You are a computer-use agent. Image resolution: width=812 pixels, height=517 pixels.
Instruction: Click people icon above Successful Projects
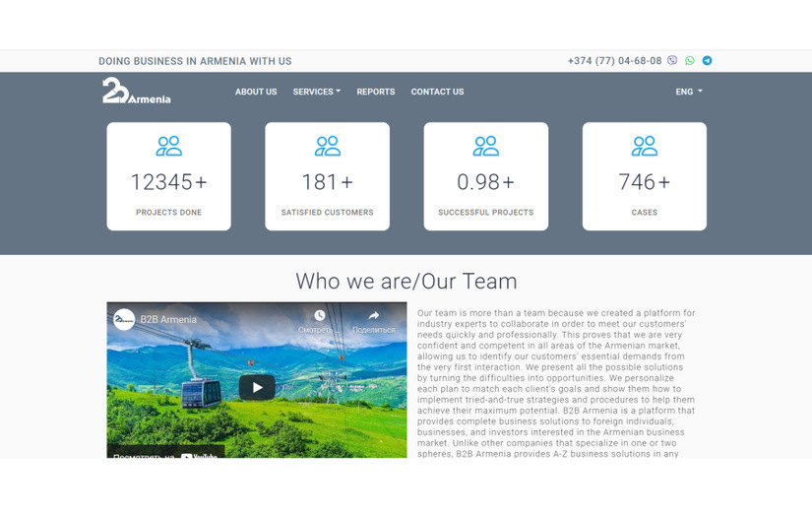click(x=486, y=146)
